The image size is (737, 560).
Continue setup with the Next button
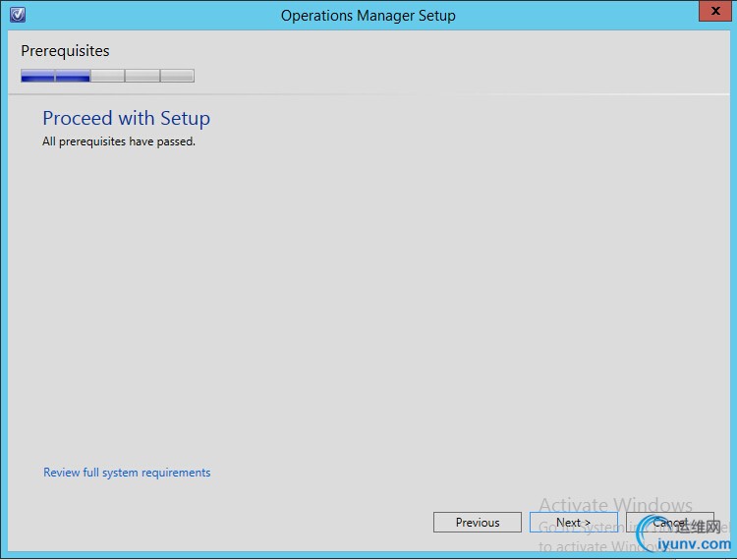click(573, 522)
